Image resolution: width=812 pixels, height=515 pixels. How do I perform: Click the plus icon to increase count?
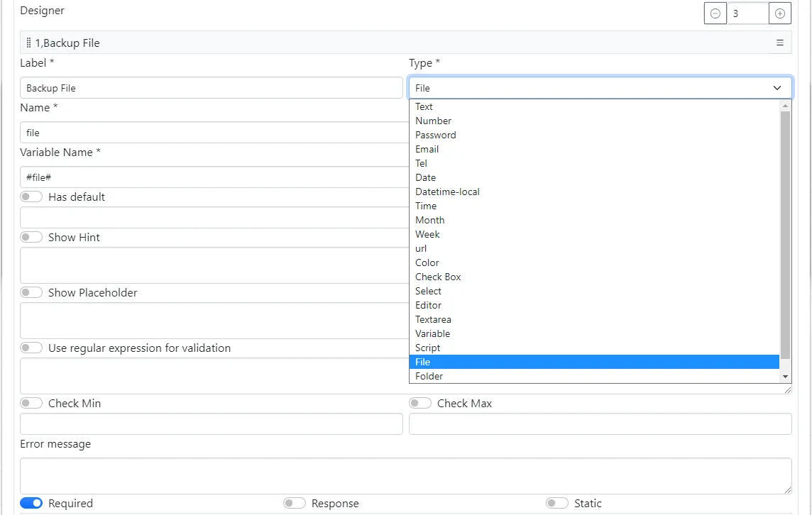pos(780,13)
